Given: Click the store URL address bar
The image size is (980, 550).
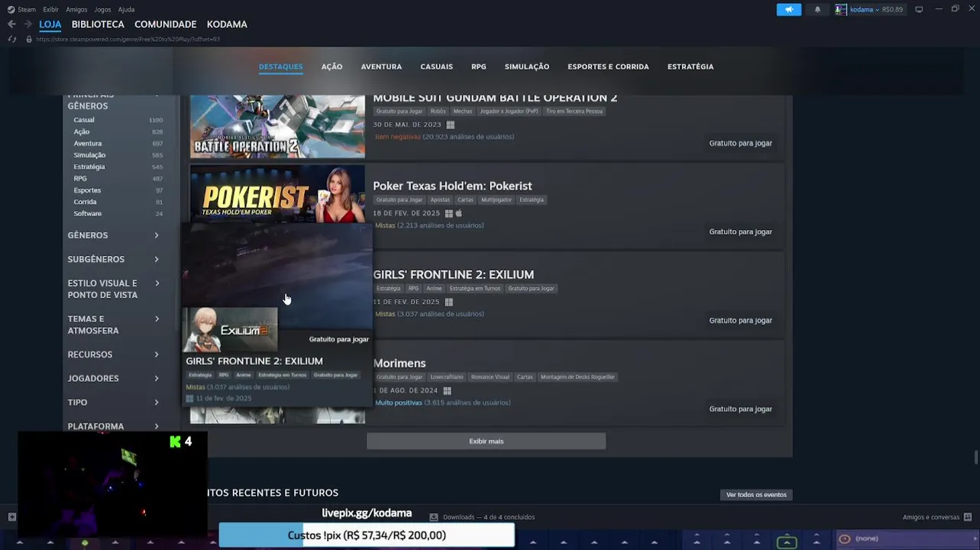Looking at the screenshot, I should 128,39.
